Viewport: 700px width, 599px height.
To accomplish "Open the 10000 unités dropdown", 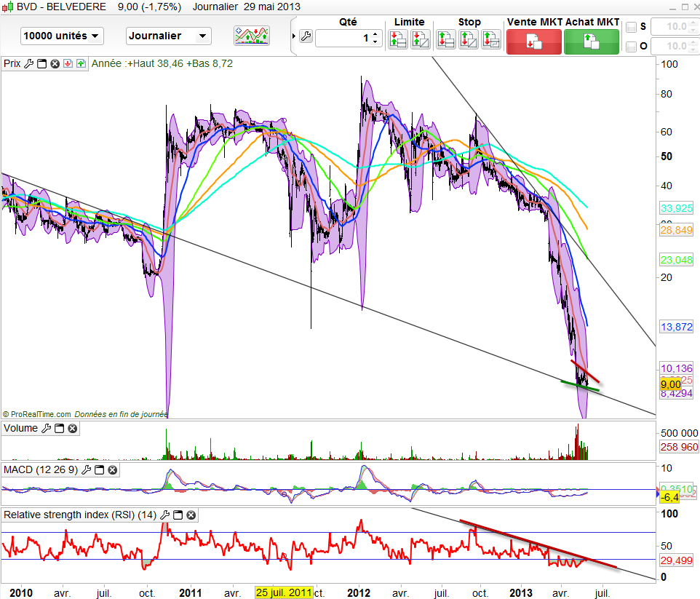I will coord(62,36).
